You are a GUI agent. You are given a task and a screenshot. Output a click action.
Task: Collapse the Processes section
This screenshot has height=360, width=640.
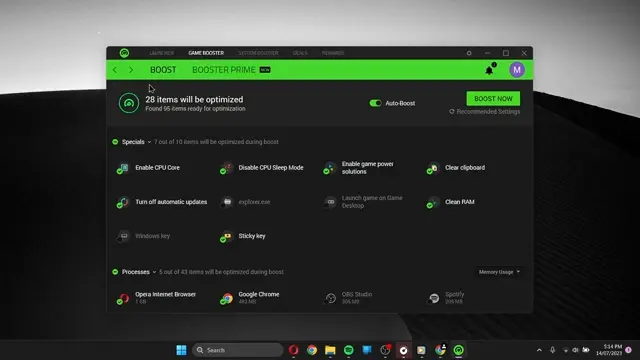tap(154, 272)
